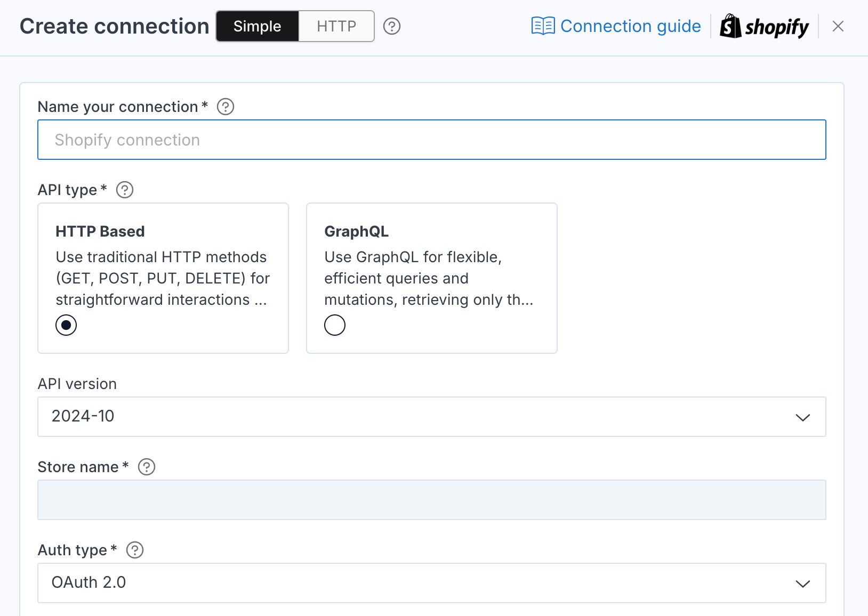Click the Store name label text
Image resolution: width=868 pixels, height=616 pixels.
tap(78, 467)
